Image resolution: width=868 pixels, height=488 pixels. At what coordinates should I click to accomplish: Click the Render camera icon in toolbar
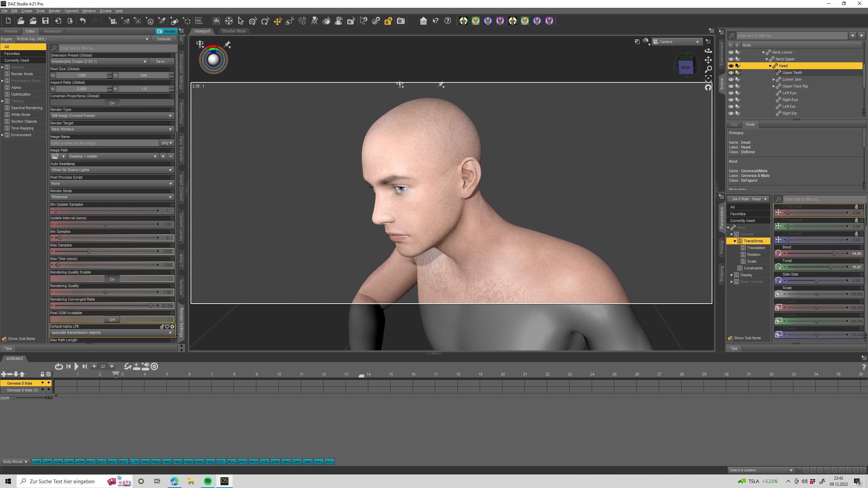click(x=401, y=21)
